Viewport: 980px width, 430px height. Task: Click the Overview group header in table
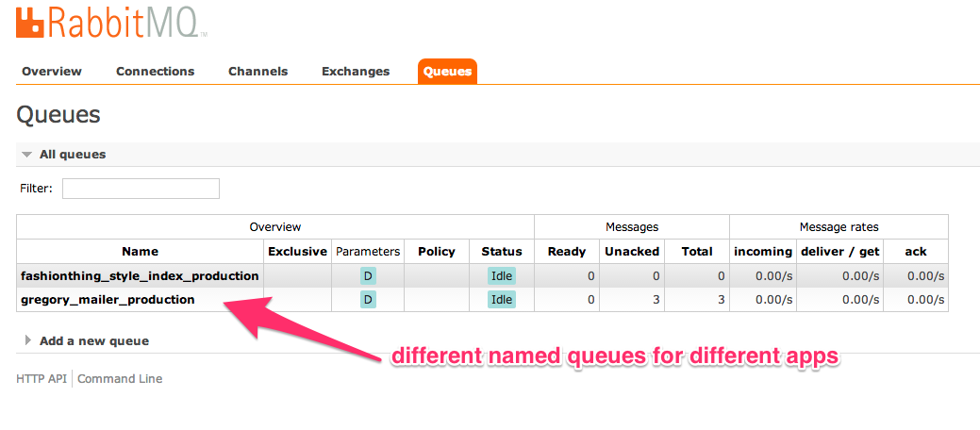click(275, 227)
